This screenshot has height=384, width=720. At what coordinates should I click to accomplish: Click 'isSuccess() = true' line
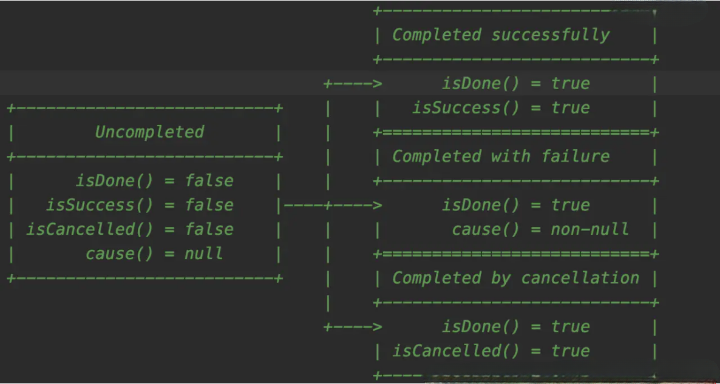[501, 108]
